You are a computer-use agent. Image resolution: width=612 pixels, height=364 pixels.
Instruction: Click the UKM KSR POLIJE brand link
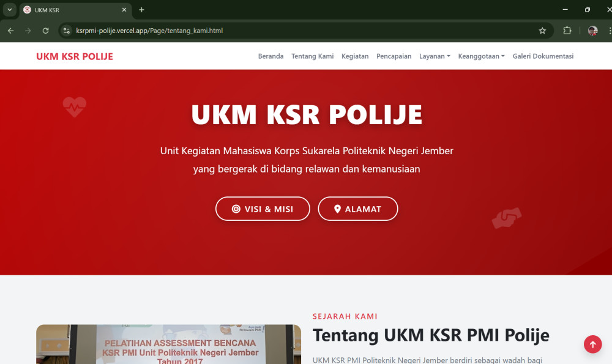tap(75, 56)
